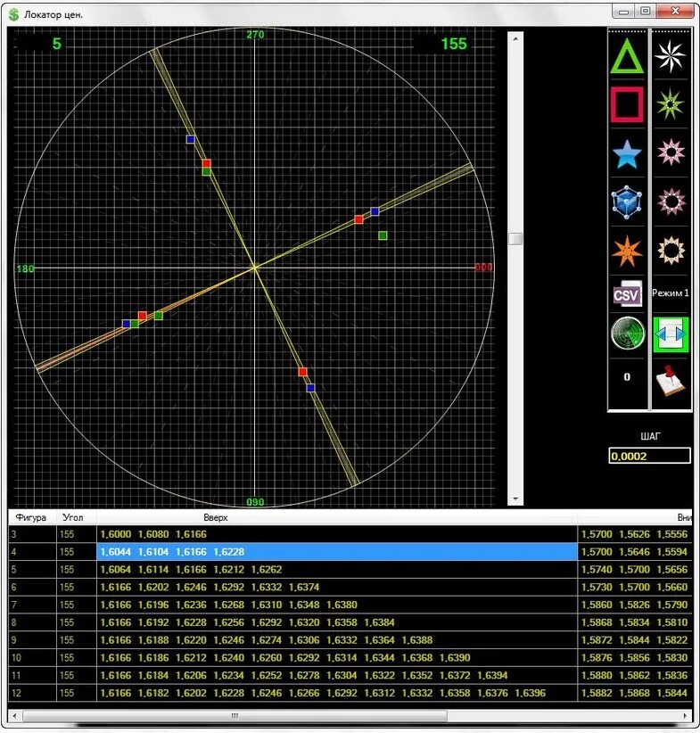Select the pink nine-pointed star figure
The height and width of the screenshot is (733, 700).
[x=671, y=152]
